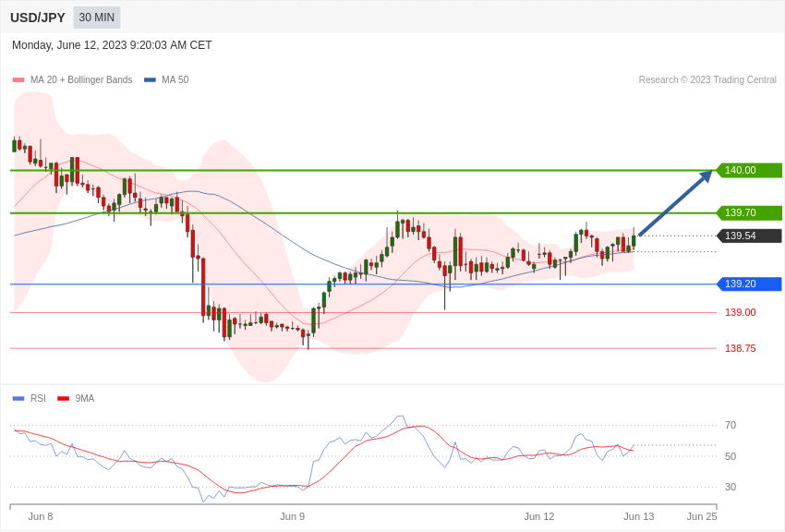The image size is (785, 532).
Task: Click the RSI 70 level label
Action: tap(731, 425)
